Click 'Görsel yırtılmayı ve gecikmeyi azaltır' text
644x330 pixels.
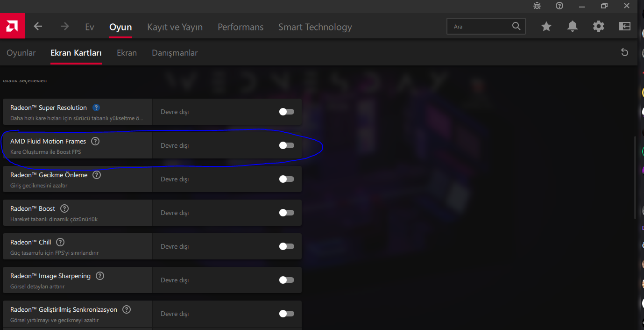coord(55,320)
